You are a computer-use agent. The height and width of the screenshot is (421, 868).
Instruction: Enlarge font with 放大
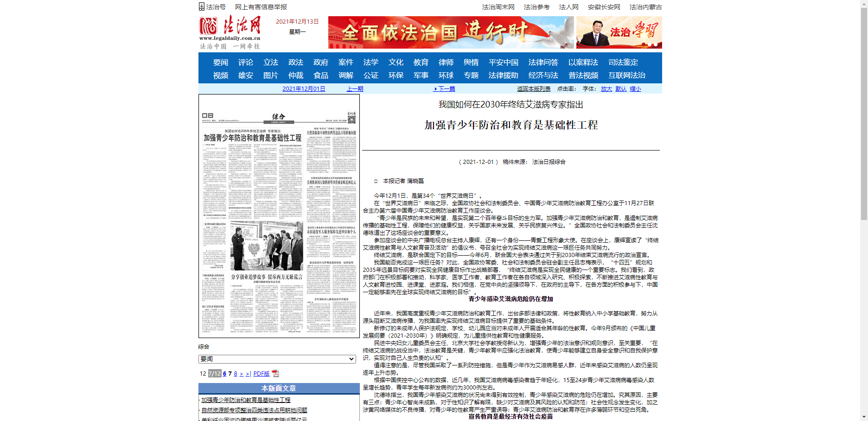coord(606,89)
